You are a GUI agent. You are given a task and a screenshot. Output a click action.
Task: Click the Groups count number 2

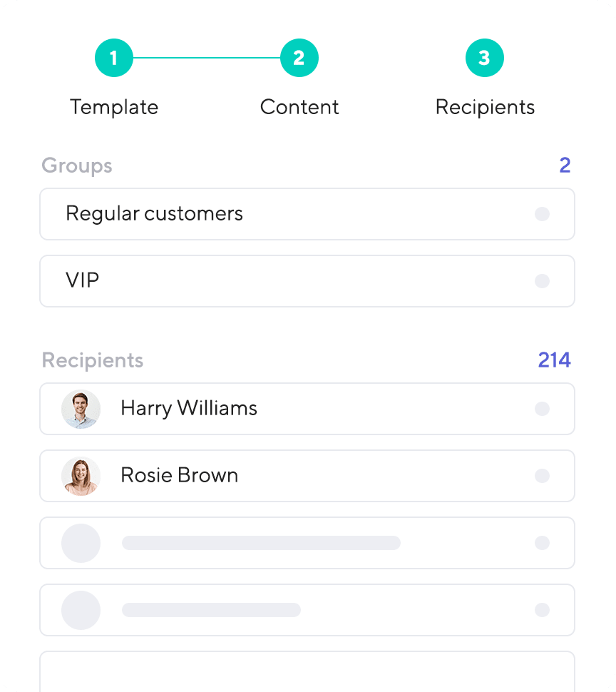[565, 166]
